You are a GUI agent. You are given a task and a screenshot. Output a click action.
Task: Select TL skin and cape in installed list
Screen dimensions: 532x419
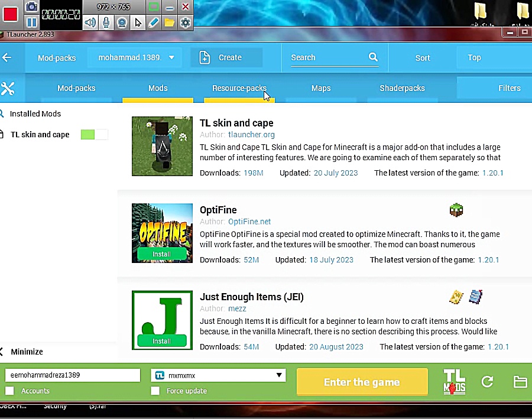tap(40, 135)
